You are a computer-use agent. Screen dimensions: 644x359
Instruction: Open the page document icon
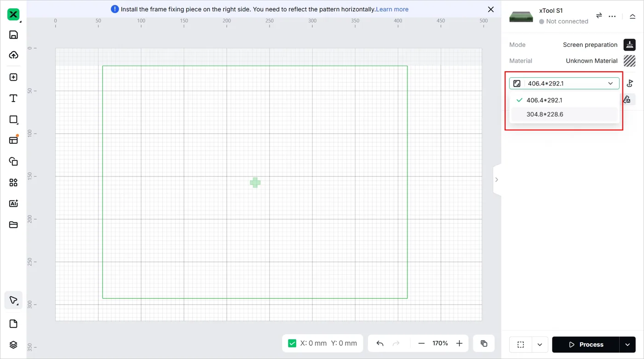[x=13, y=324]
